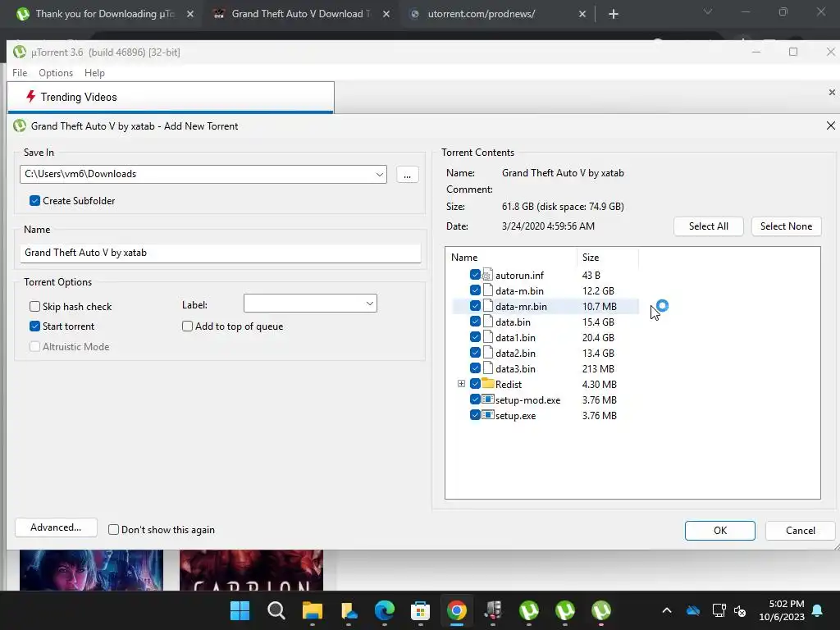Click Select All button

[x=708, y=226]
